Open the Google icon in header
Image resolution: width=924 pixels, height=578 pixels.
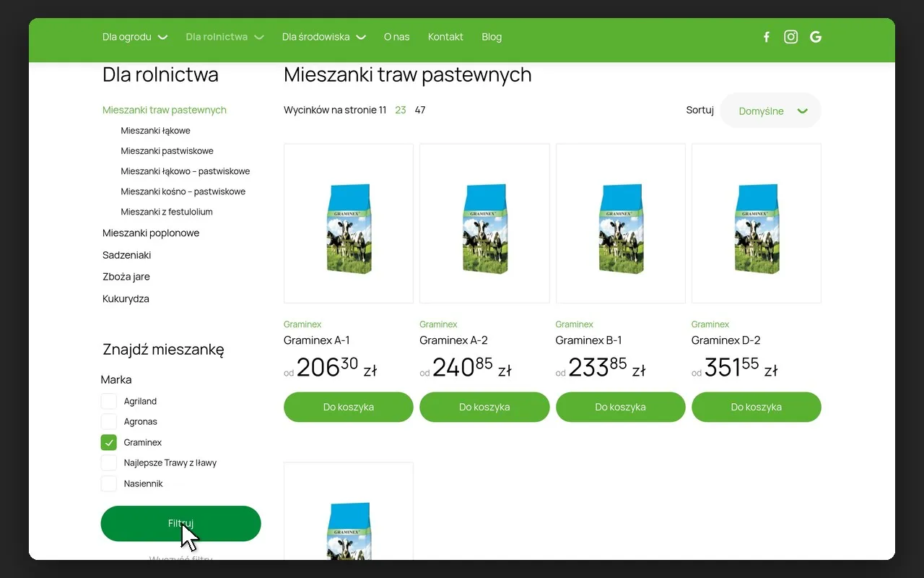816,37
